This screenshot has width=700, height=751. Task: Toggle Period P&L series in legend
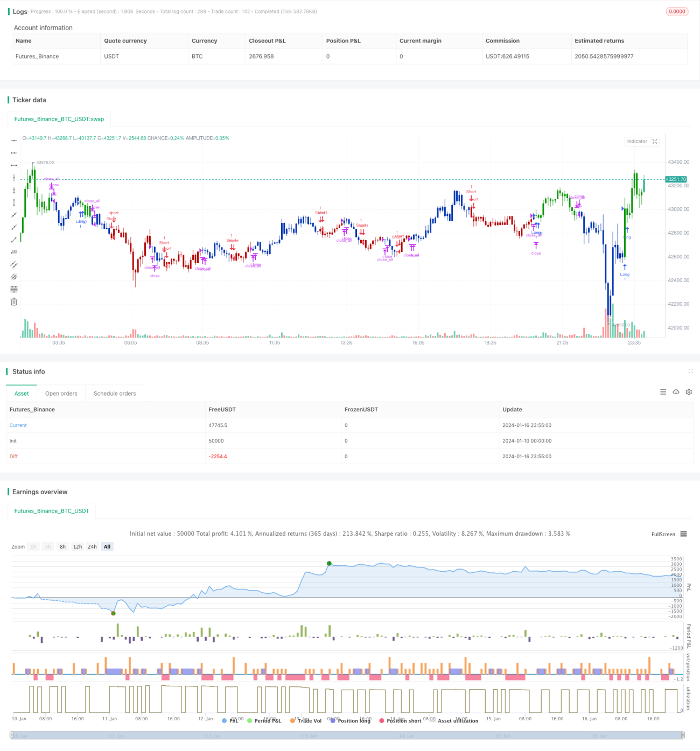[x=264, y=720]
